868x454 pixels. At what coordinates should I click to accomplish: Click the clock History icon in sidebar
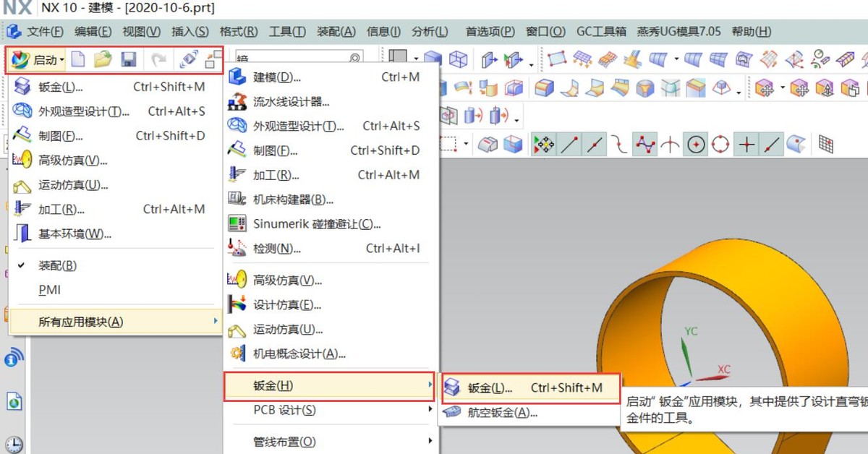click(14, 445)
